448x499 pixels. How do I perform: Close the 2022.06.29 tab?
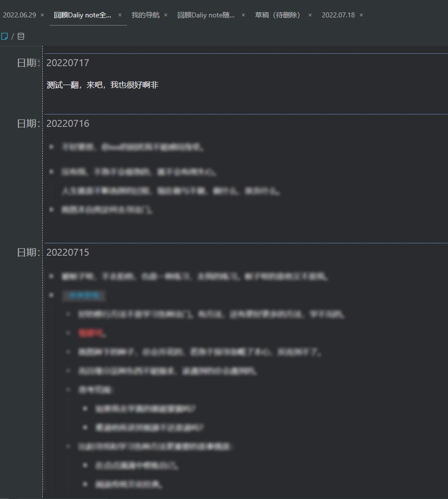(42, 15)
